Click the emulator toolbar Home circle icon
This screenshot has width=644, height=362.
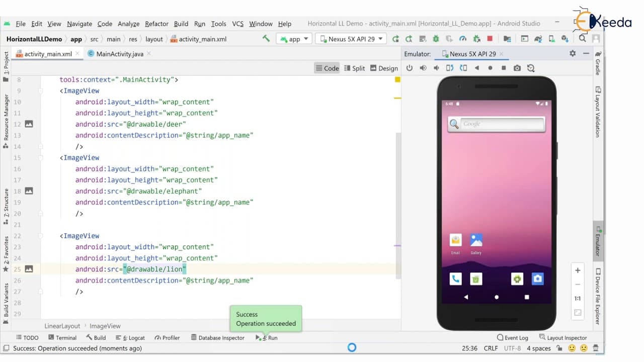(491, 68)
